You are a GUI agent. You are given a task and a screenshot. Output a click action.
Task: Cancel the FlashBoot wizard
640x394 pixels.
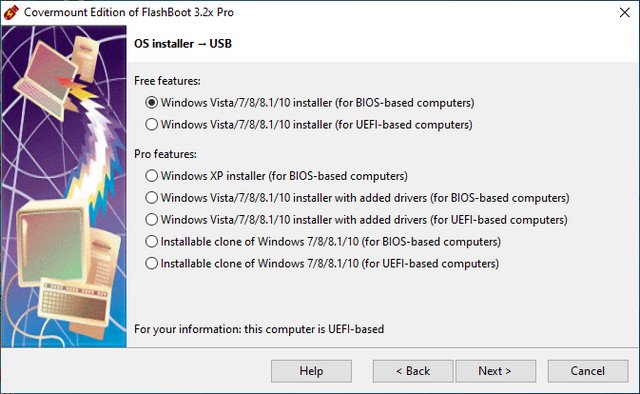[x=588, y=371]
